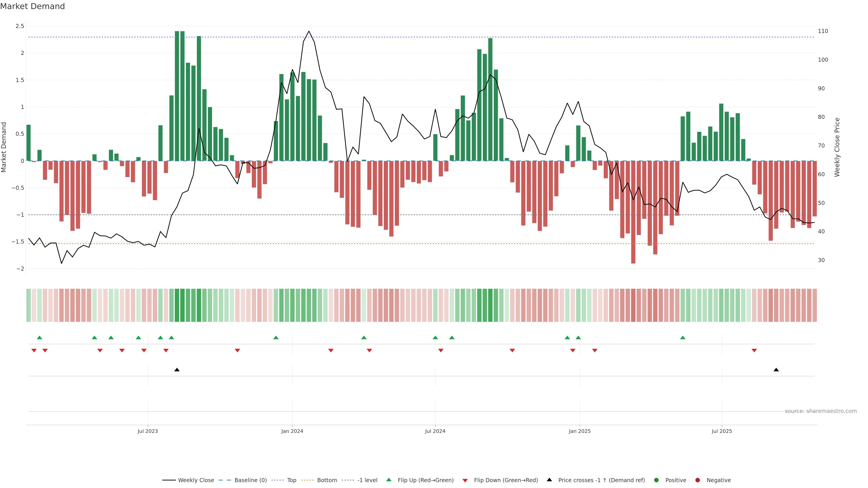The height and width of the screenshot is (488, 868).
Task: Click the black Price crosses -1 legend triangle
Action: 549,480
